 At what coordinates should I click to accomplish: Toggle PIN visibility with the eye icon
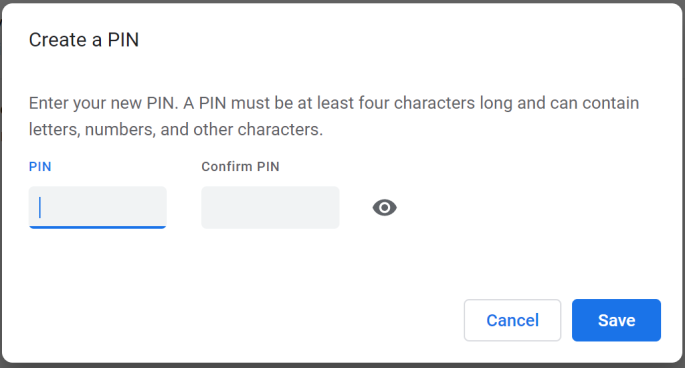pyautogui.click(x=384, y=208)
